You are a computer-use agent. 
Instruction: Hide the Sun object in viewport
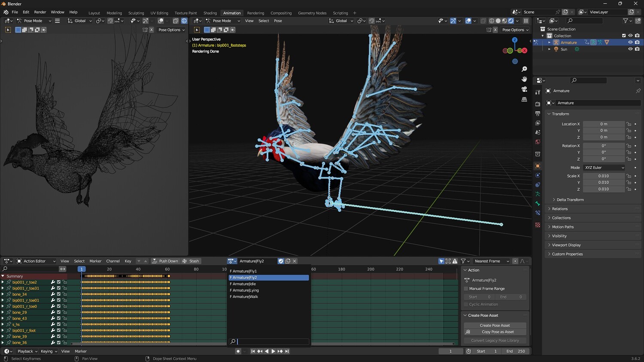coord(630,49)
